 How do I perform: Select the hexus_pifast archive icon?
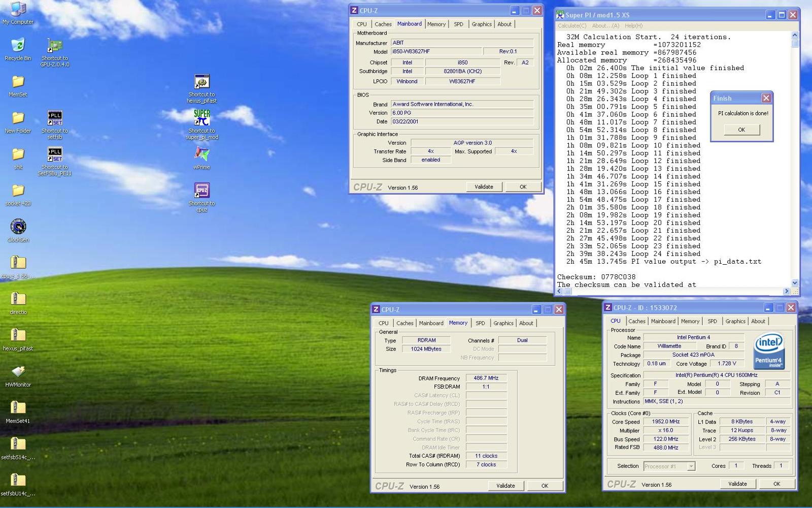click(18, 340)
